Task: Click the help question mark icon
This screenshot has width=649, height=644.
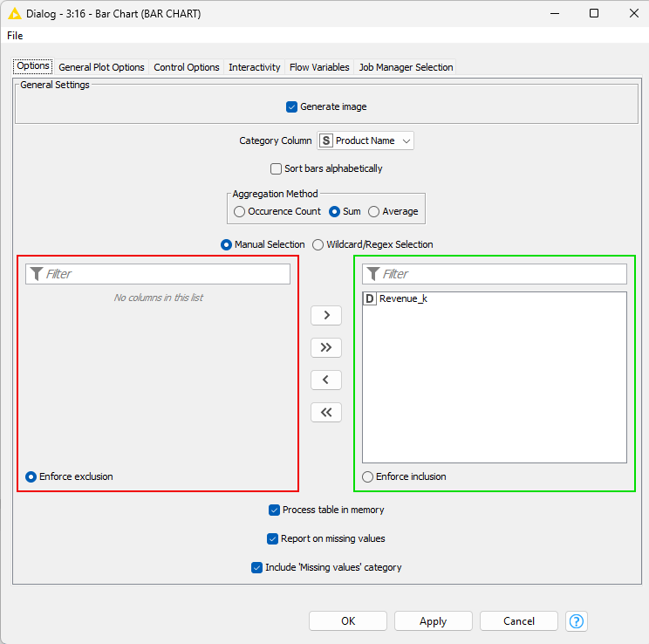Action: [x=577, y=621]
